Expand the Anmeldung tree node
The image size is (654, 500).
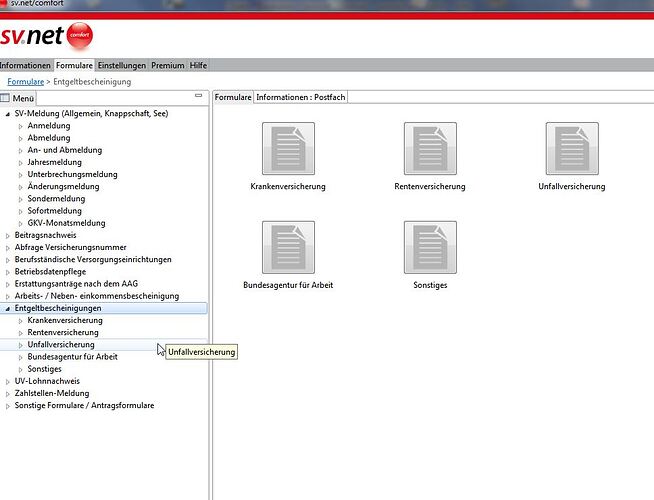pyautogui.click(x=20, y=126)
